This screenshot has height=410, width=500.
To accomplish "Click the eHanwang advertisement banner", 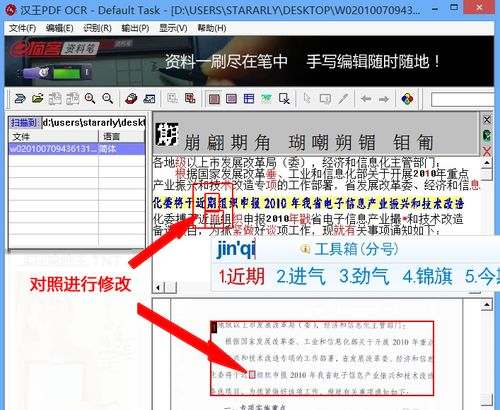I will [249, 61].
